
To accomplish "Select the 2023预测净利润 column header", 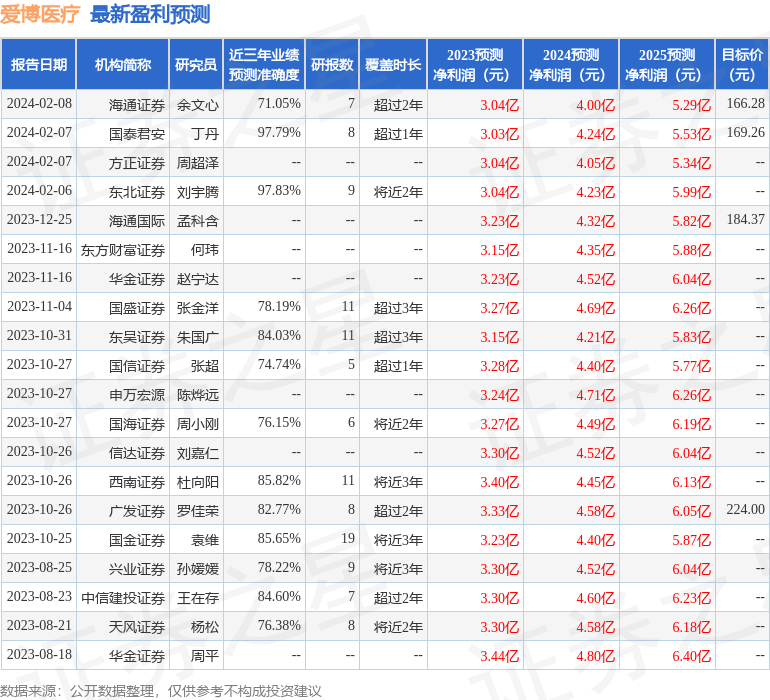I will pyautogui.click(x=475, y=64).
